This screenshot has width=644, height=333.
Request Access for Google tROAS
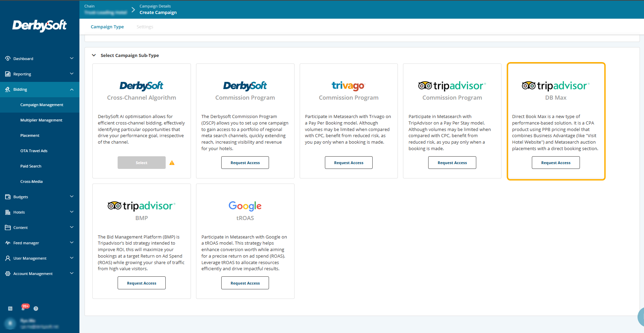(x=245, y=283)
